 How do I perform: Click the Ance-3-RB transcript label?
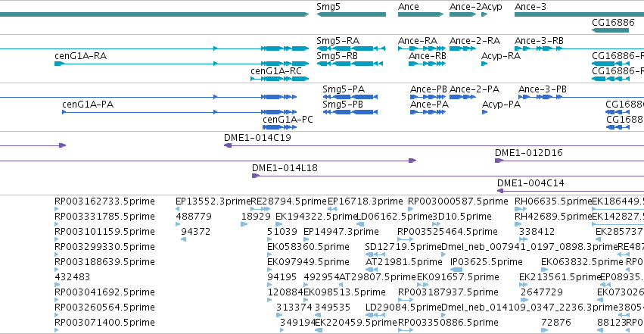[x=539, y=41]
